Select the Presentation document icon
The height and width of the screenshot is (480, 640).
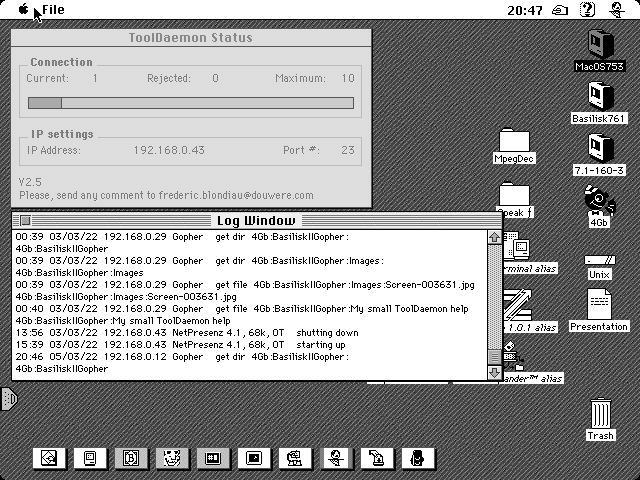click(x=599, y=303)
